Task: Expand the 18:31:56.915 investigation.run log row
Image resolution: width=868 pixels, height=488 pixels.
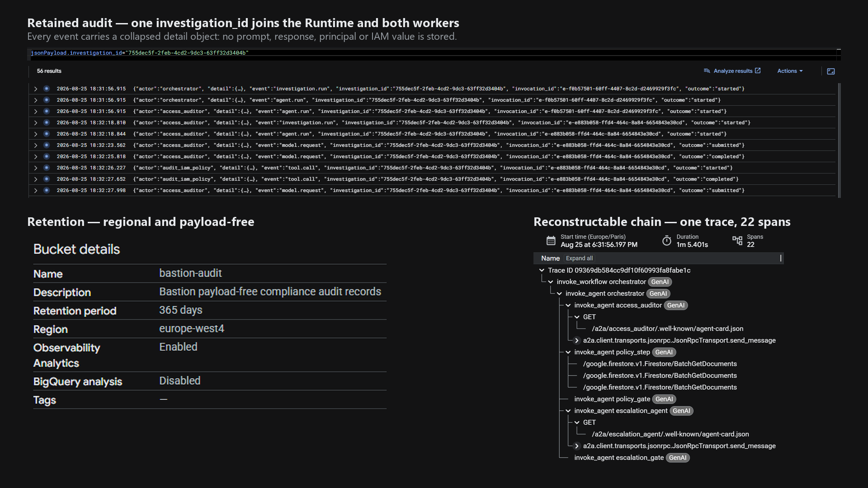Action: click(x=36, y=89)
